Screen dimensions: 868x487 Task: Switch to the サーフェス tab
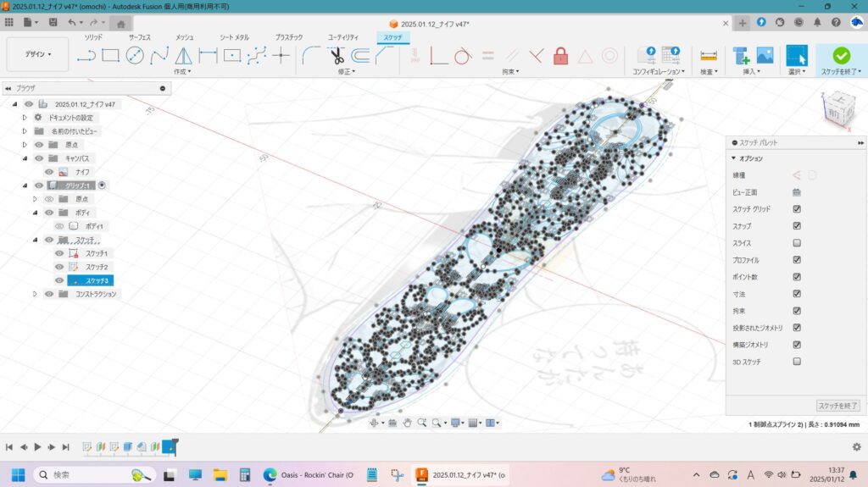pos(141,37)
